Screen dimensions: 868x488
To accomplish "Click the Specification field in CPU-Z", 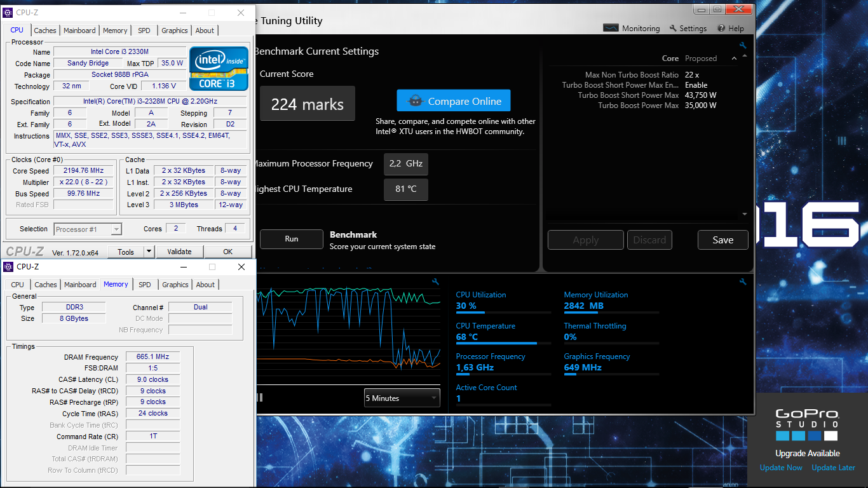I will pyautogui.click(x=150, y=102).
